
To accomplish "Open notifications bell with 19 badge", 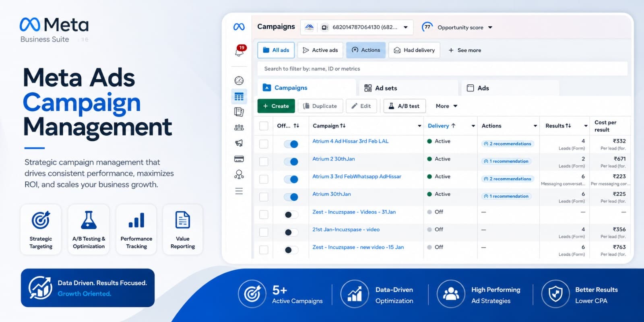I will point(240,51).
